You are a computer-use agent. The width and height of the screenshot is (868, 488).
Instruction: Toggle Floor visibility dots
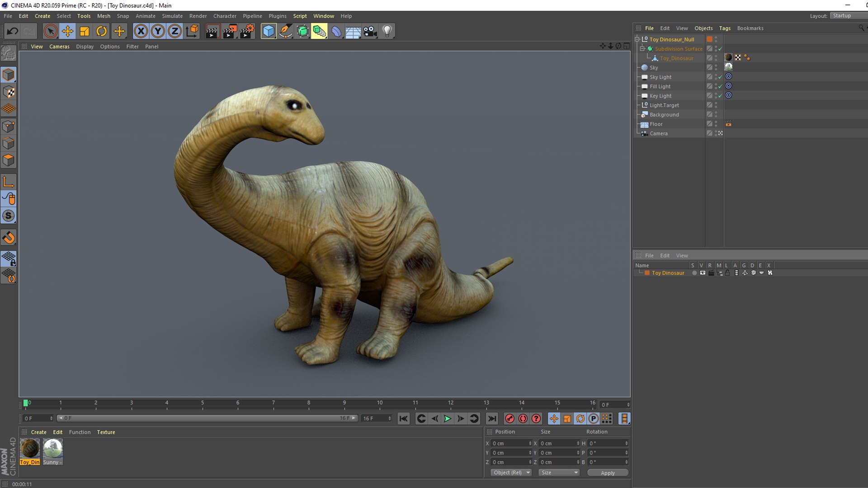[716, 124]
